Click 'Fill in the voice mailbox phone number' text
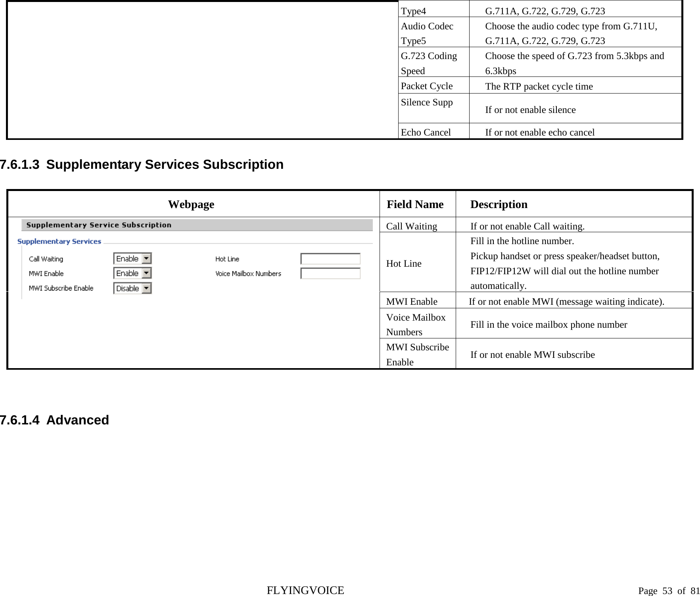Image resolution: width=700 pixels, height=596 pixels. pyautogui.click(x=549, y=325)
